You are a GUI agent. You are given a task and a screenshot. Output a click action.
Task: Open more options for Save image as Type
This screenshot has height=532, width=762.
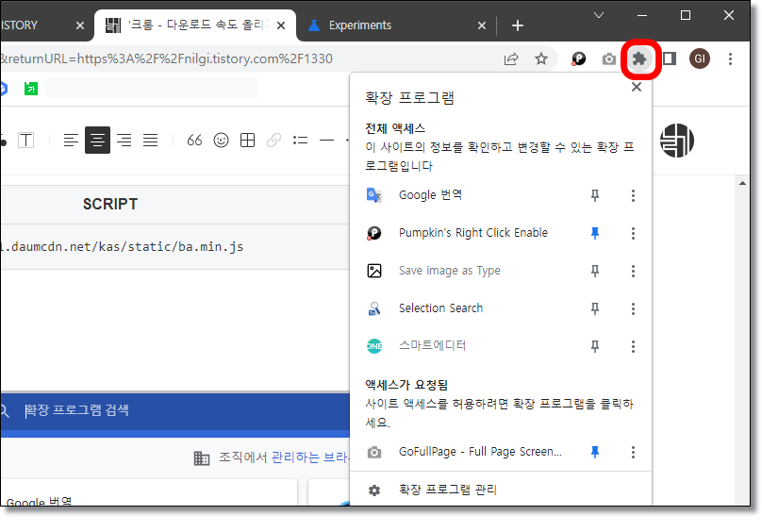pos(633,271)
